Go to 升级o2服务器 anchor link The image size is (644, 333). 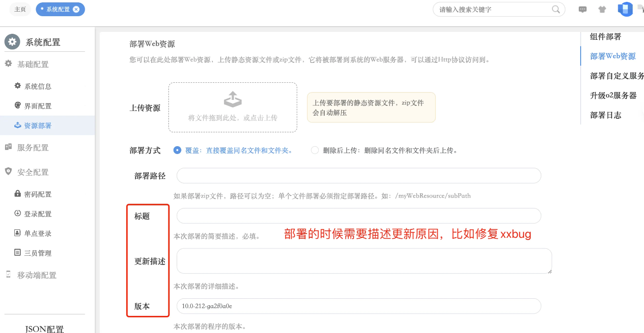tap(613, 96)
